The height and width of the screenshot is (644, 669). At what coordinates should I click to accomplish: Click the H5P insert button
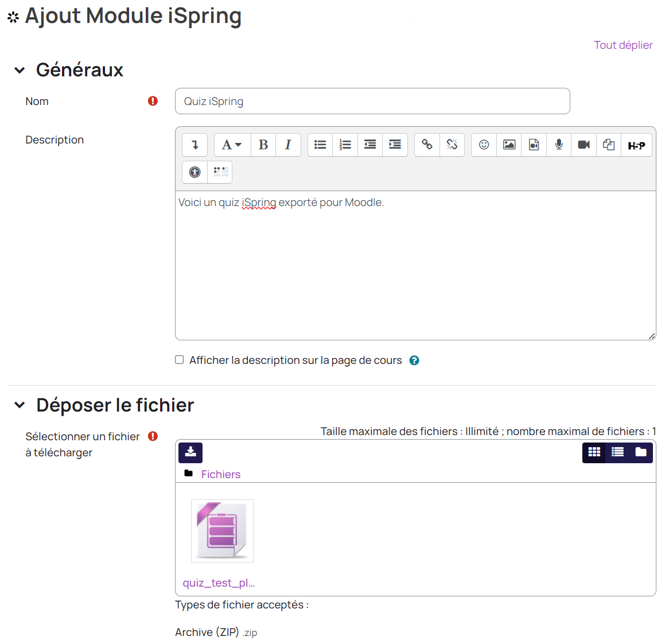[x=636, y=145]
